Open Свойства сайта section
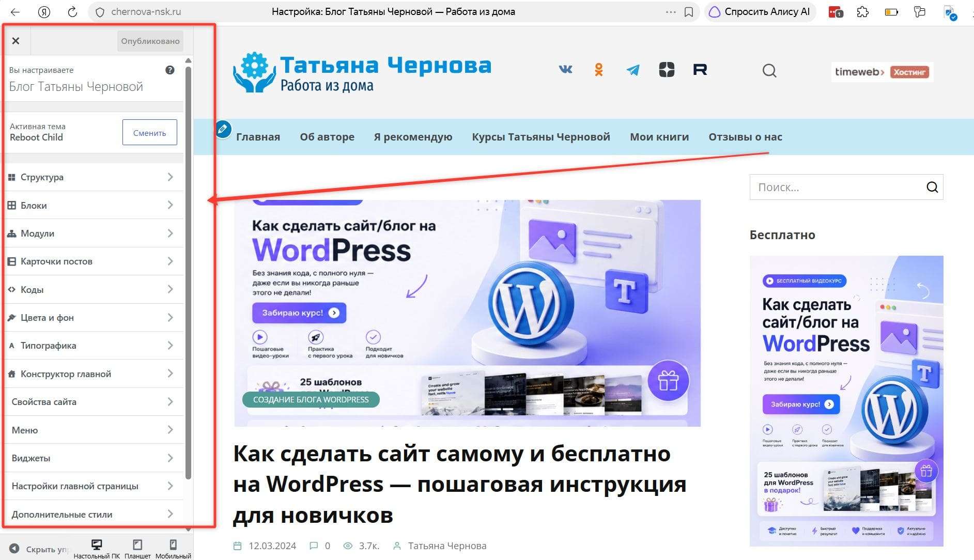This screenshot has height=560, width=974. point(94,402)
